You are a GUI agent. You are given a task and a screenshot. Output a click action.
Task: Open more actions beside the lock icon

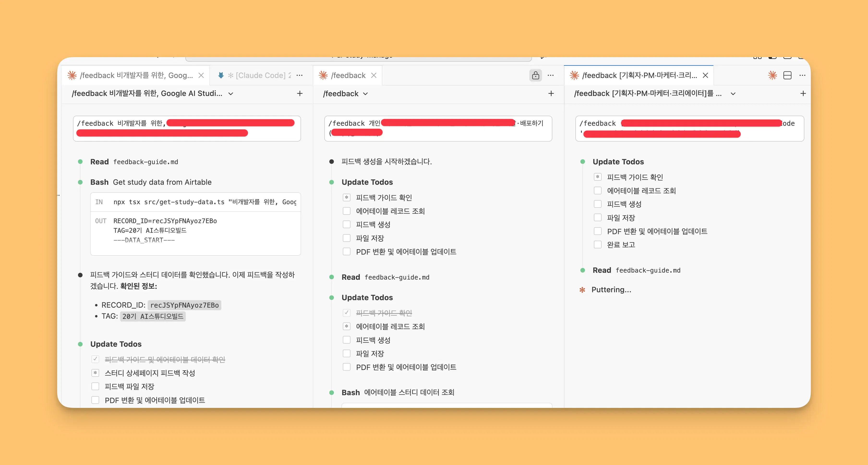[x=551, y=75]
